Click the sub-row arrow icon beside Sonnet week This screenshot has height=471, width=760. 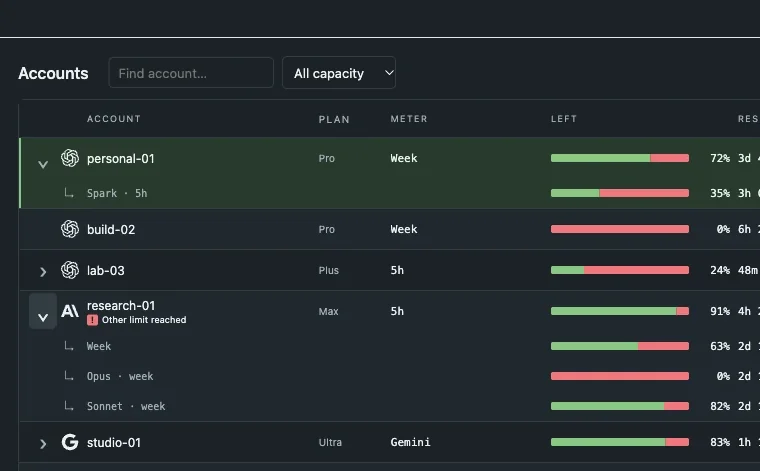pos(69,406)
